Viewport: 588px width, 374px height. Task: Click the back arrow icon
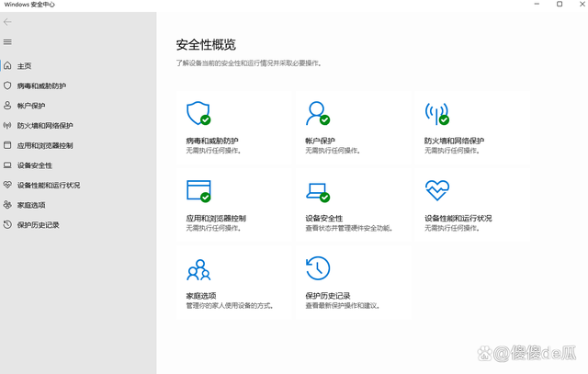(7, 22)
